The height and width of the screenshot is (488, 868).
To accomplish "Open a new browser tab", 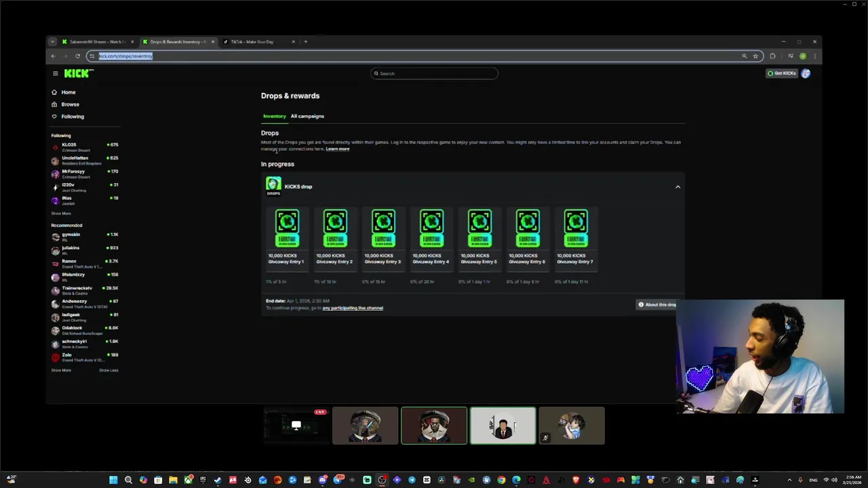I will pyautogui.click(x=305, y=42).
